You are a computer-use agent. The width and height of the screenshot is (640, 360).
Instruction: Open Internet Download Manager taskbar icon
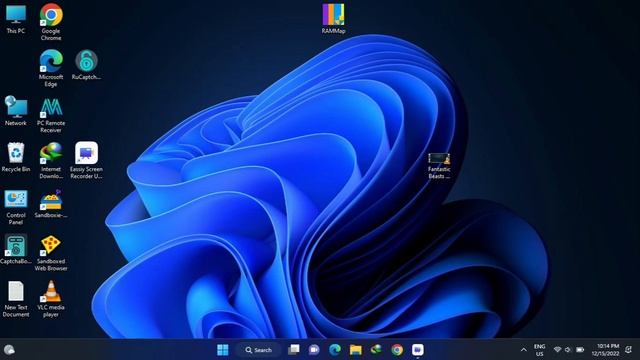point(376,350)
